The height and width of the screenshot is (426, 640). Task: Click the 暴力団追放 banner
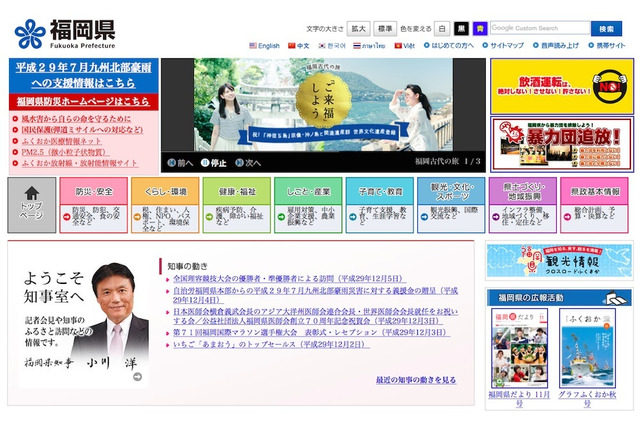pos(562,144)
